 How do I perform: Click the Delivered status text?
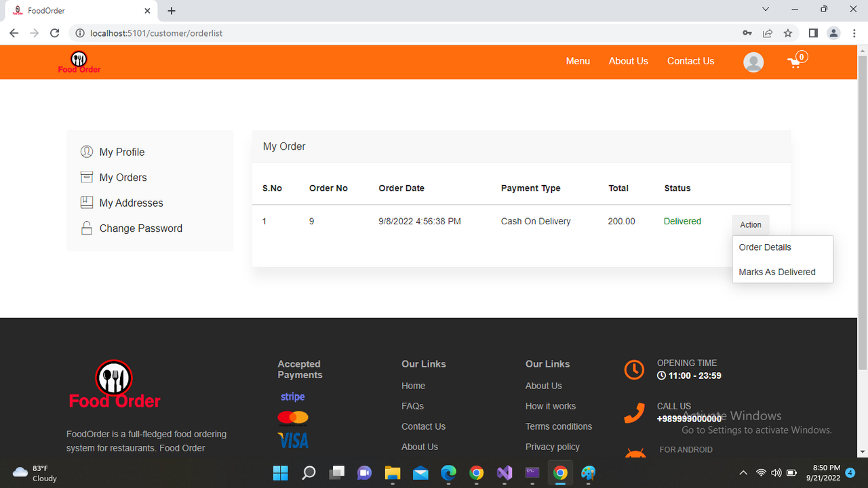click(682, 222)
